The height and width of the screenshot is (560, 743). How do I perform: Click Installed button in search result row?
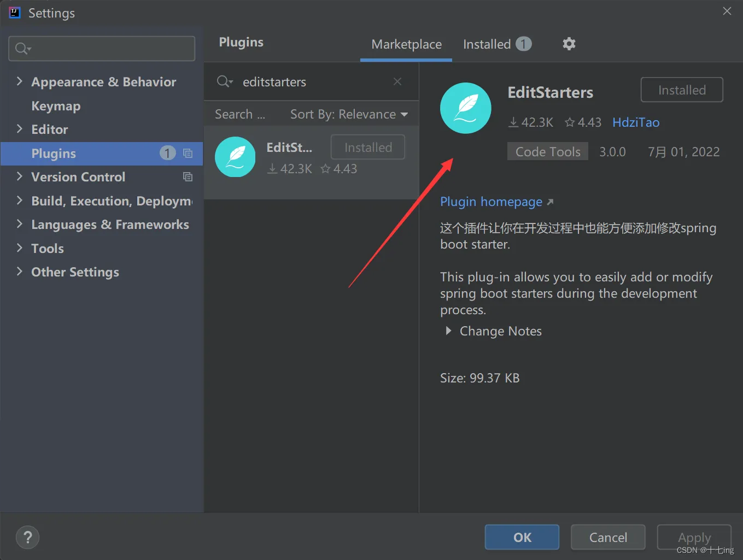point(368,148)
